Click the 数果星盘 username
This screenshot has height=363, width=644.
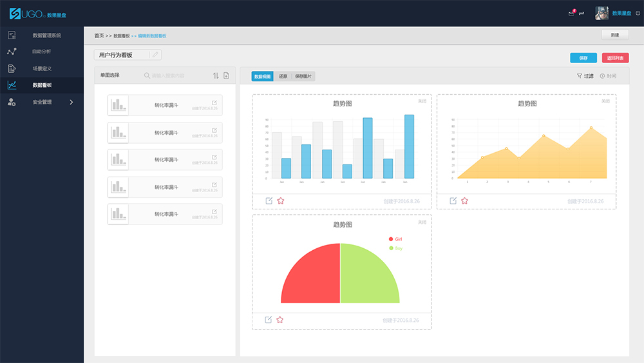[x=621, y=13]
